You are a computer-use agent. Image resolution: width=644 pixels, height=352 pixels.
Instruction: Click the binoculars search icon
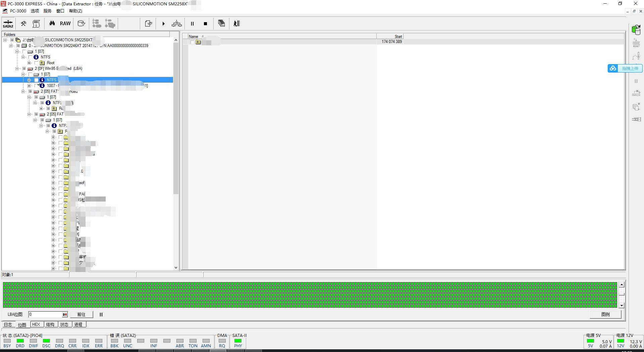52,24
